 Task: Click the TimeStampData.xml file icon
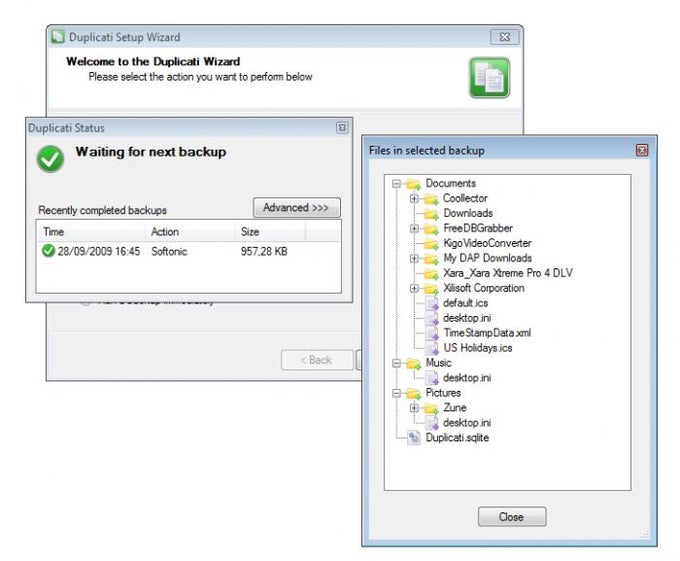[432, 333]
